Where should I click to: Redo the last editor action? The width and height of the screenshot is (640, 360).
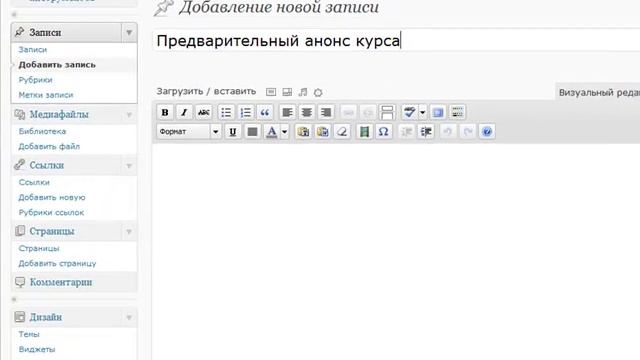(x=467, y=131)
